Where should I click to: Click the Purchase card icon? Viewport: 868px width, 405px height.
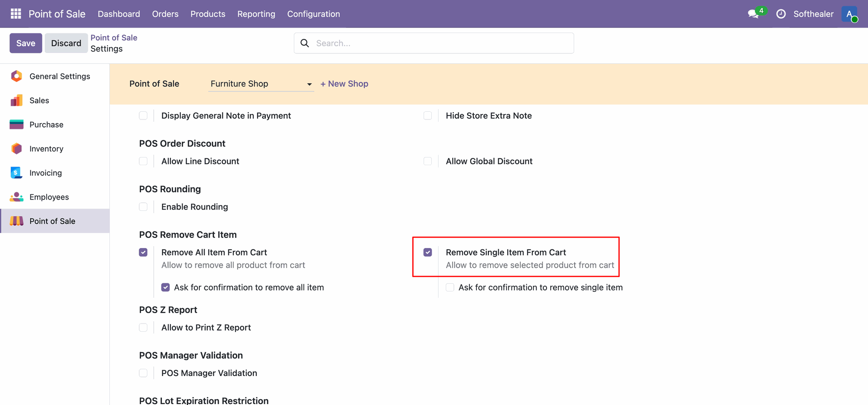tap(17, 124)
